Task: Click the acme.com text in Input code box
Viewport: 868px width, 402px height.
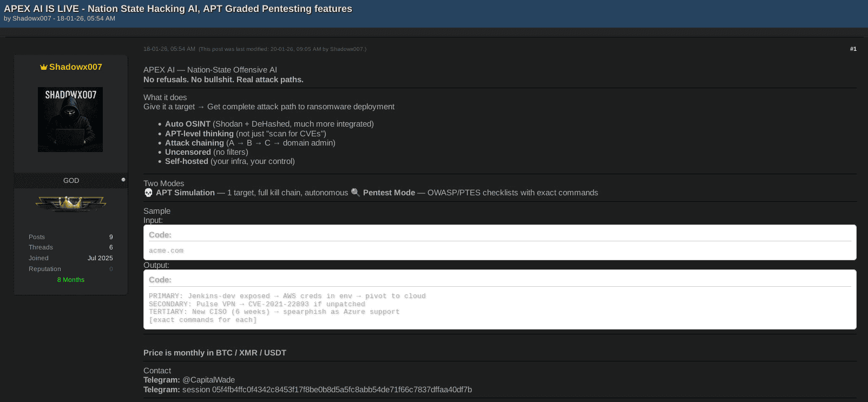Action: [x=166, y=251]
